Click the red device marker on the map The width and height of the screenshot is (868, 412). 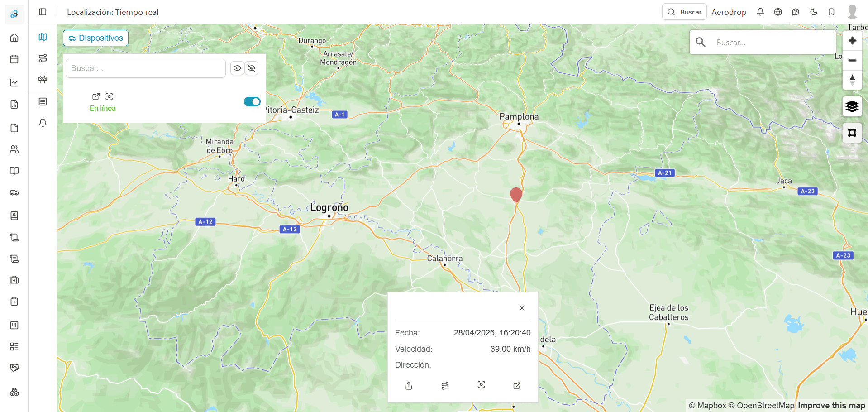(x=516, y=195)
